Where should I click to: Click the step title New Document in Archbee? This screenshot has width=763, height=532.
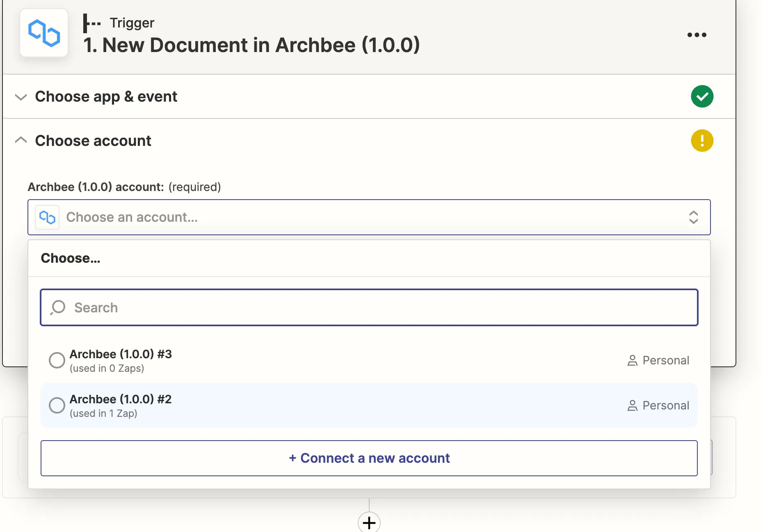pos(251,45)
